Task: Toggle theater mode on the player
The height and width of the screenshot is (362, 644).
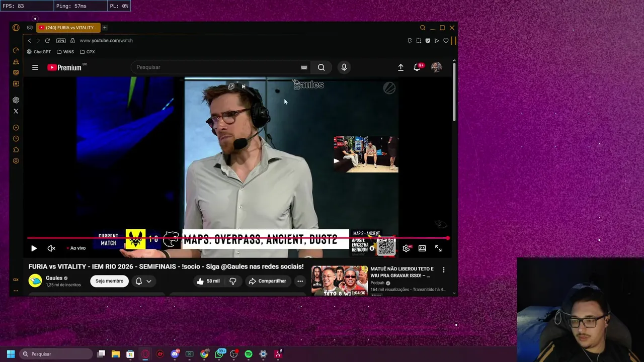Action: click(423, 248)
